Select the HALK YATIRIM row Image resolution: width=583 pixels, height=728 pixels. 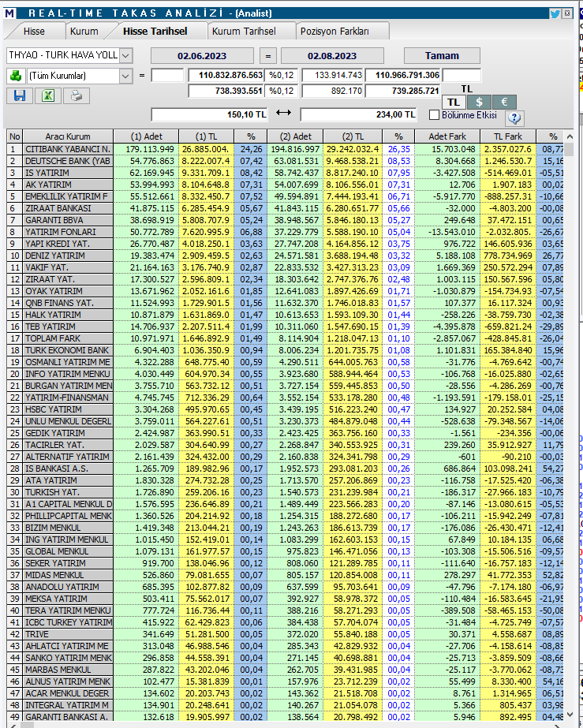click(286, 315)
